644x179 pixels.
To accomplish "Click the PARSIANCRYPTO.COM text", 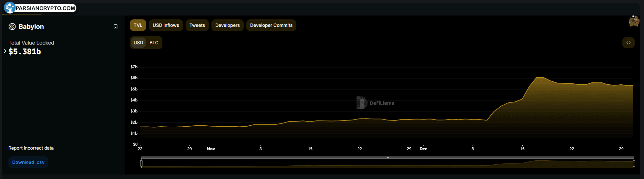I will (x=46, y=8).
